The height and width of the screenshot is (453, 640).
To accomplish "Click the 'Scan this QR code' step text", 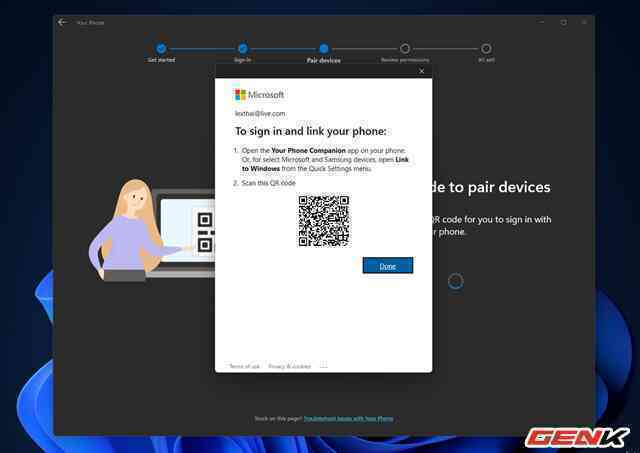I will 268,183.
